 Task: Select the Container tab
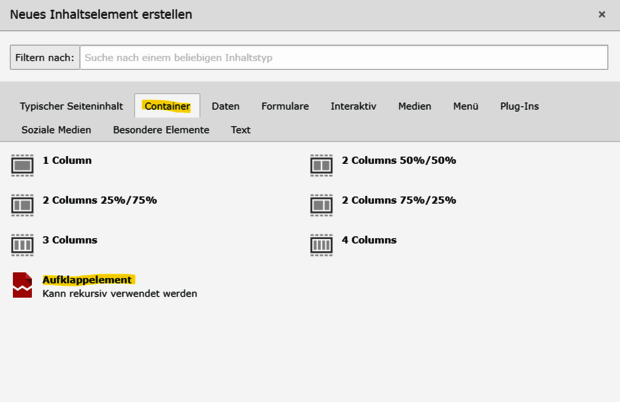167,106
